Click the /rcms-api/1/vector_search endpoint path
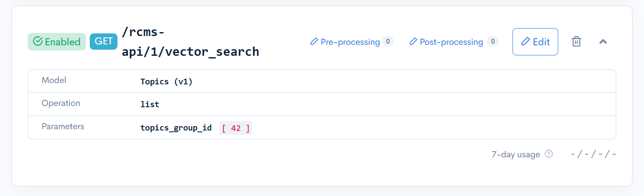 coord(190,42)
